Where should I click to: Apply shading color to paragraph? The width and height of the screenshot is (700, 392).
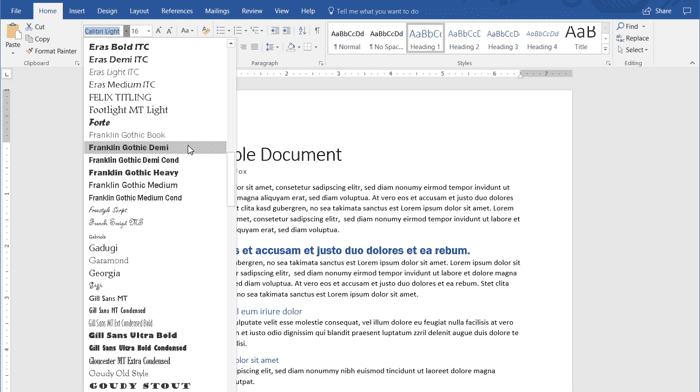pos(291,47)
